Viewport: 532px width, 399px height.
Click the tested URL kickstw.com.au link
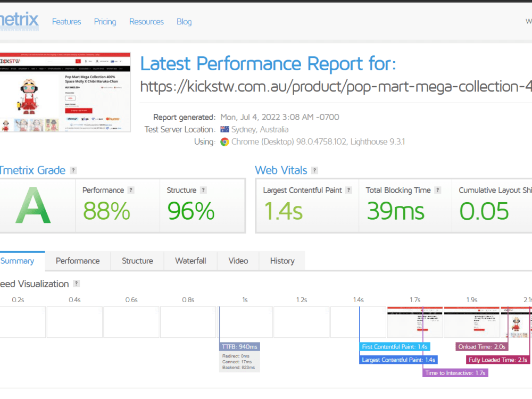336,87
